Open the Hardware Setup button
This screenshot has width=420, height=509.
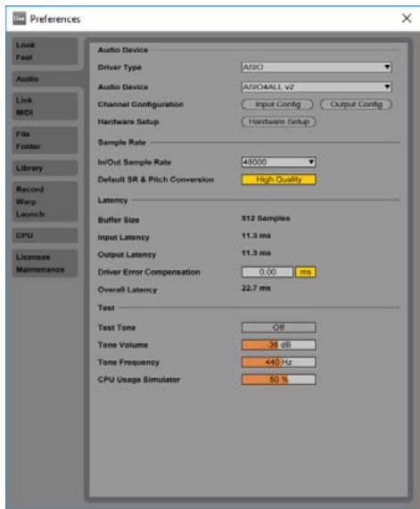click(x=279, y=122)
